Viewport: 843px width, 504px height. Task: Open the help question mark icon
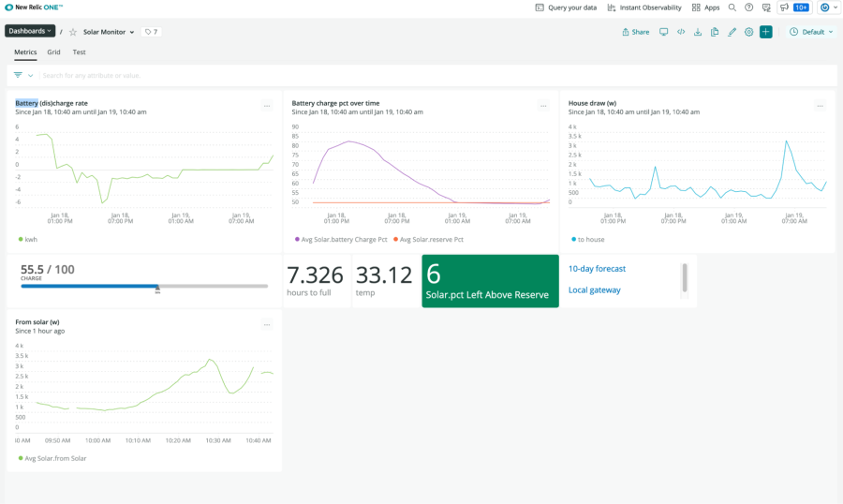click(748, 7)
